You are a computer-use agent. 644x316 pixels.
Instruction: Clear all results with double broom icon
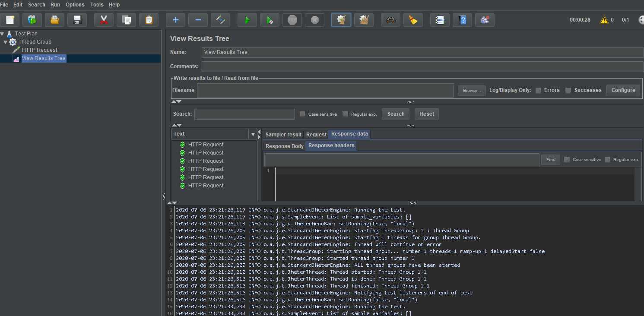(x=364, y=20)
